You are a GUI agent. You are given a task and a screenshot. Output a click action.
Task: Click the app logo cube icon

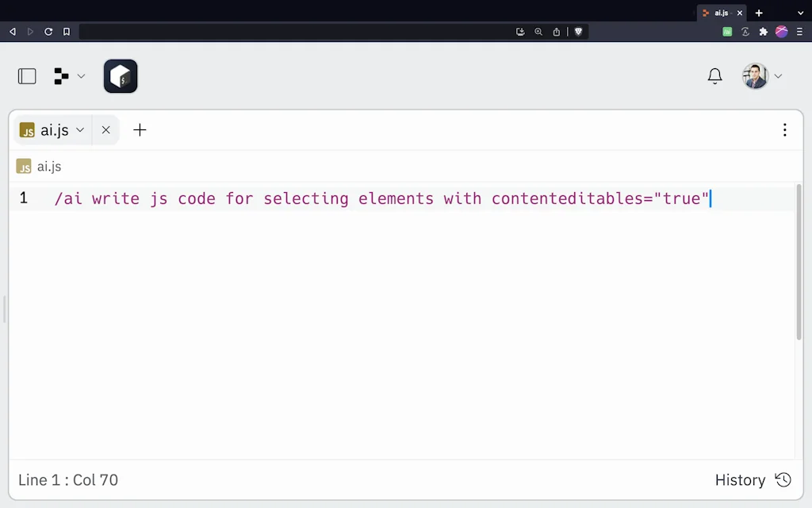pyautogui.click(x=121, y=76)
